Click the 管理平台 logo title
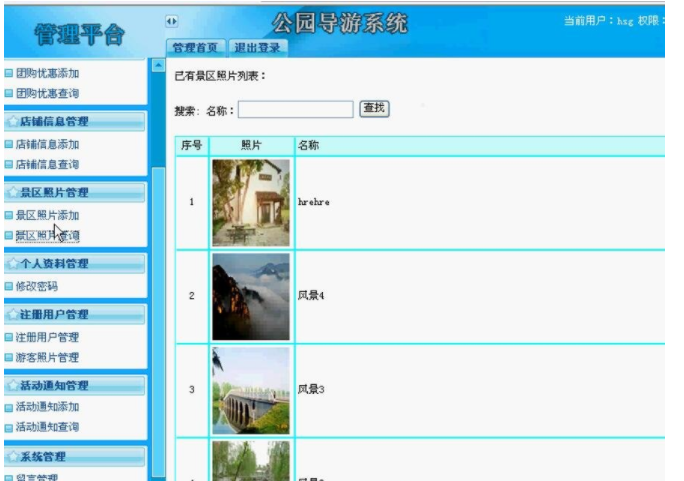 click(x=80, y=34)
